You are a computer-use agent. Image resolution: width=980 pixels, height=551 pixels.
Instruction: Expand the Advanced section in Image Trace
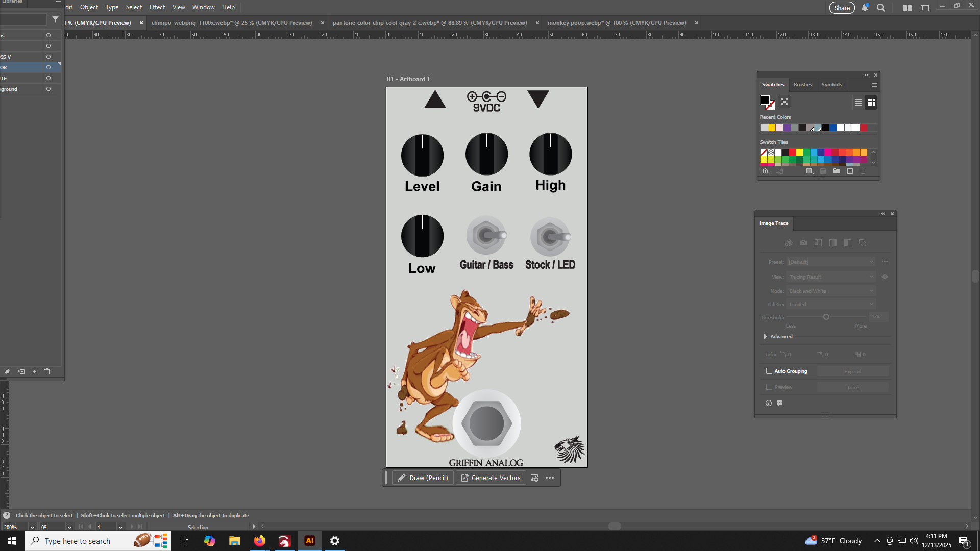pyautogui.click(x=765, y=336)
